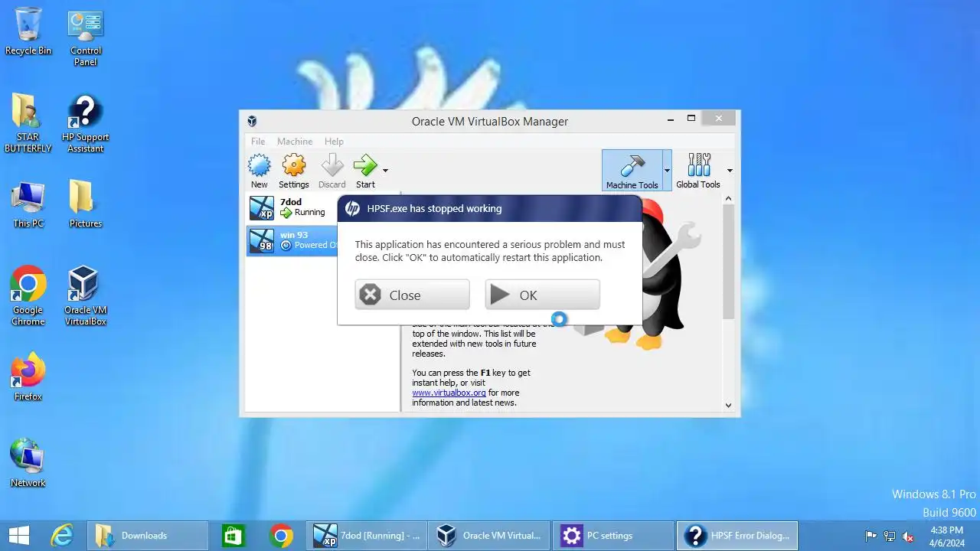Open Settings in VirtualBox toolbar
The height and width of the screenshot is (551, 980).
[x=293, y=171]
